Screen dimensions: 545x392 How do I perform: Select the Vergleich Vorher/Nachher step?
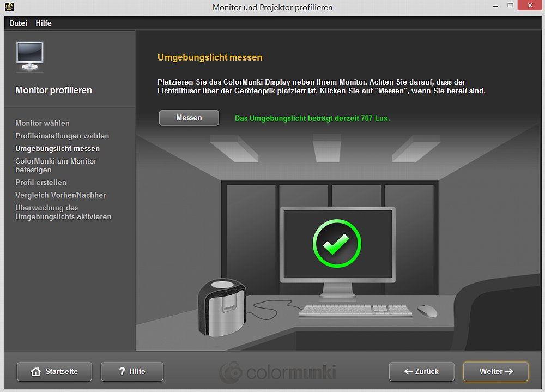click(x=60, y=195)
